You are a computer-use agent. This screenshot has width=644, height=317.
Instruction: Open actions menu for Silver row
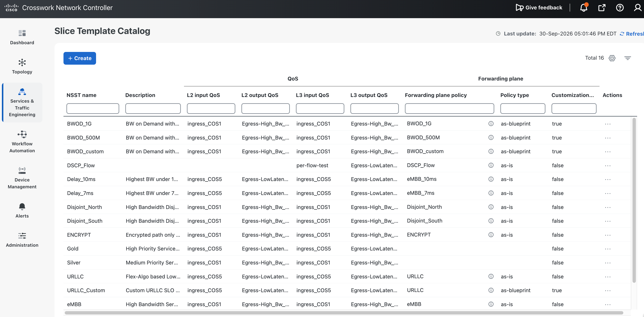(x=608, y=263)
